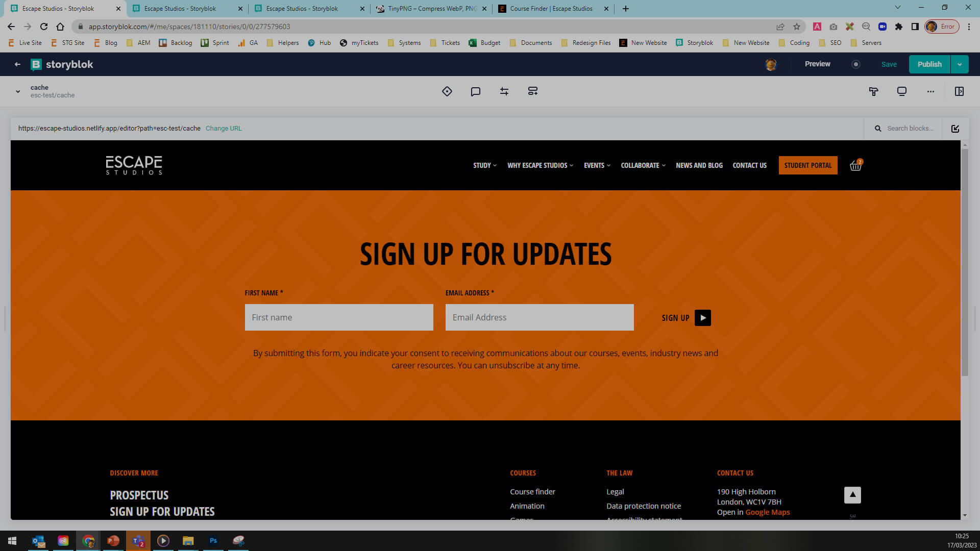Open the Course finder footer link

click(x=532, y=492)
